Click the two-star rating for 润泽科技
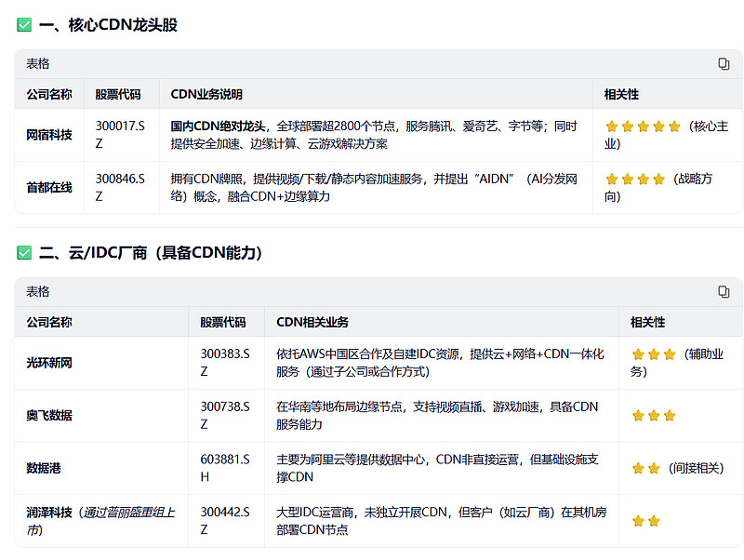Viewport: 744px width, 560px height. 646,521
